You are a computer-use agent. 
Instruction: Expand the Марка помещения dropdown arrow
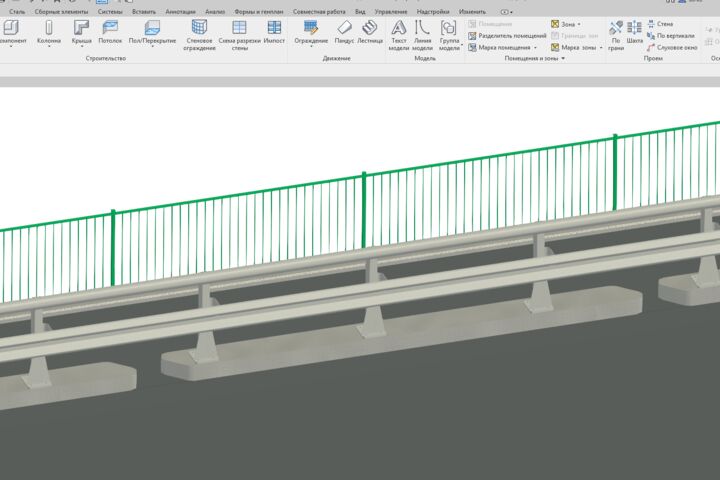pyautogui.click(x=535, y=48)
